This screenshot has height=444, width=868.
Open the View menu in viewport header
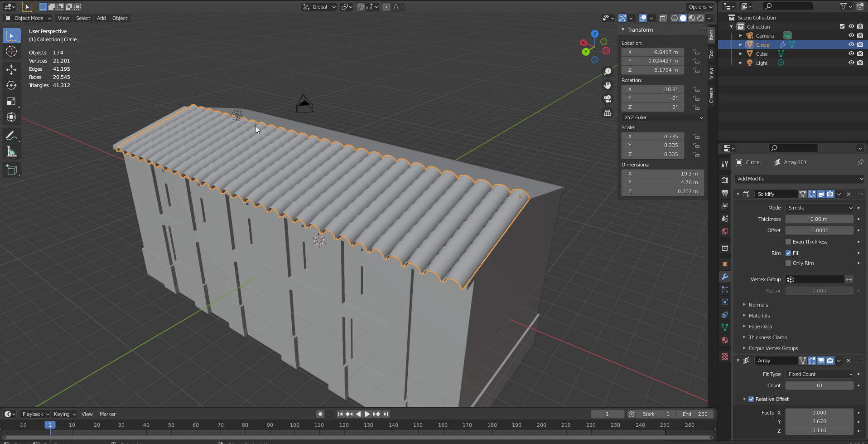click(x=63, y=18)
